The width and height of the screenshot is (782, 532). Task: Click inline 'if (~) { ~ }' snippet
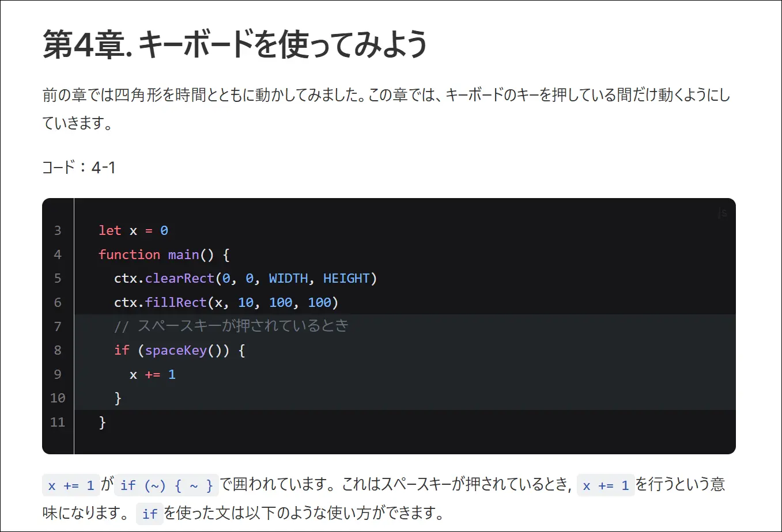[167, 485]
